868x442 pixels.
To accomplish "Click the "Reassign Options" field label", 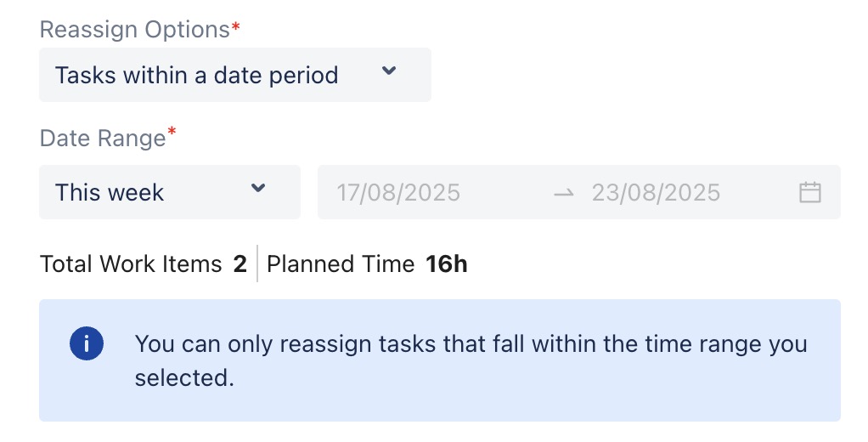I will point(134,30).
